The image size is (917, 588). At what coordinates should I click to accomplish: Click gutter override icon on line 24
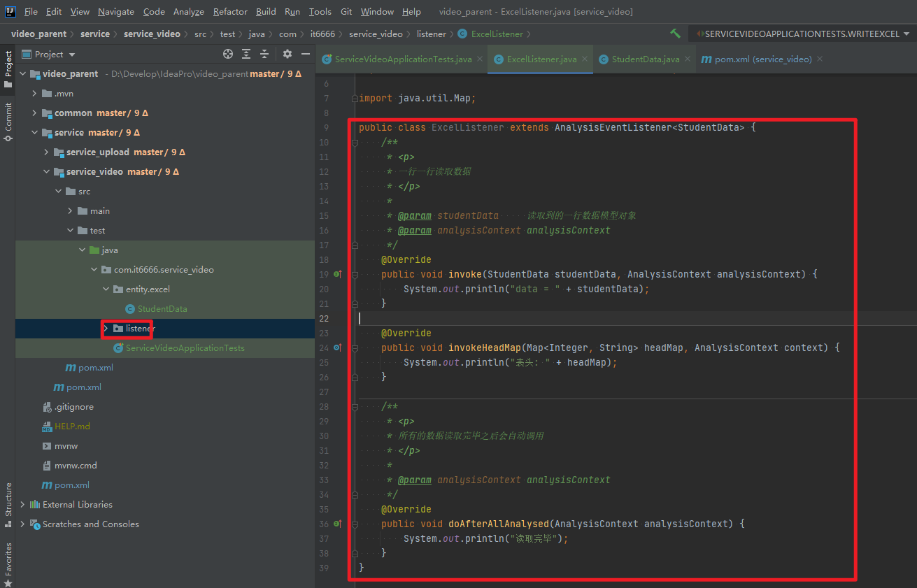[x=337, y=347]
